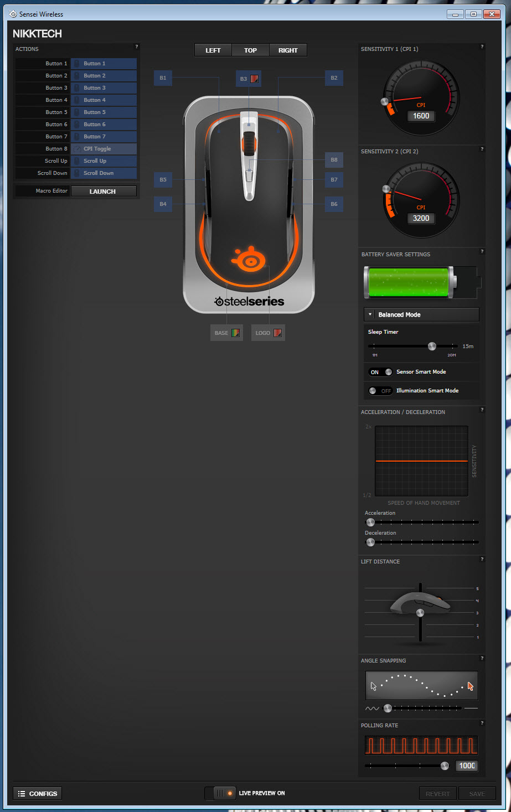Open Button 7 action assignment dropdown
This screenshot has width=511, height=812.
pyautogui.click(x=104, y=137)
